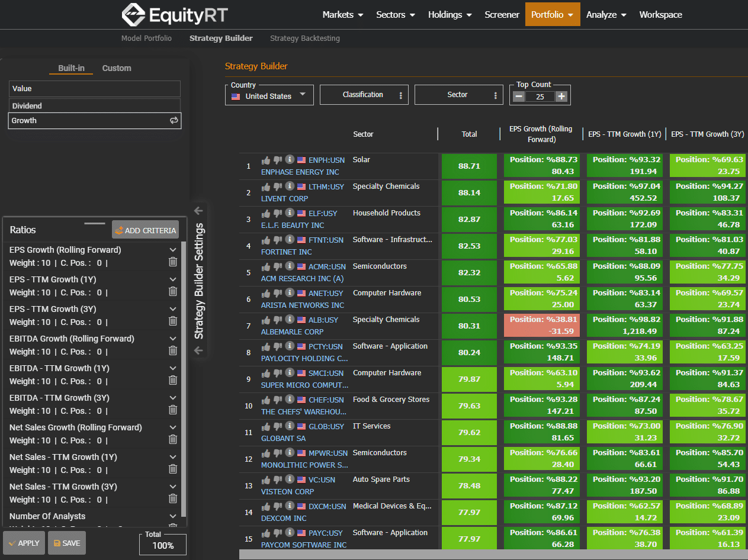Viewport: 748px width, 560px height.
Task: Go to the Screener page
Action: tap(502, 15)
